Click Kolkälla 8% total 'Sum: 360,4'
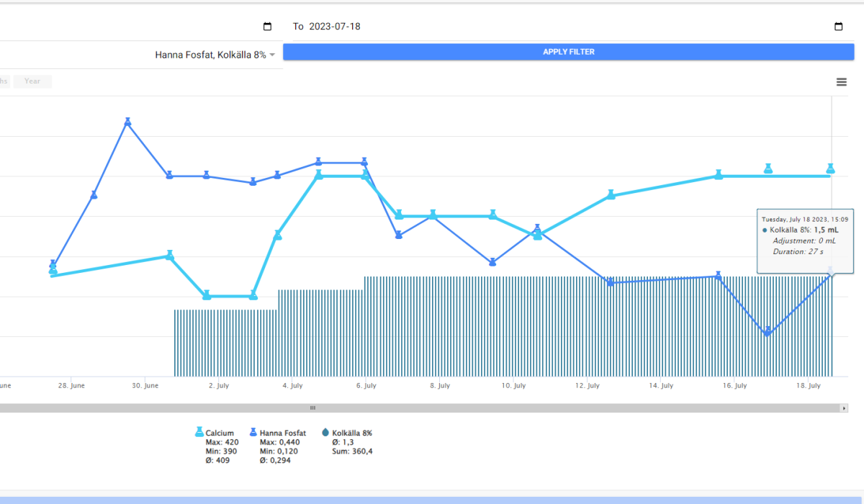The height and width of the screenshot is (504, 864). click(352, 451)
